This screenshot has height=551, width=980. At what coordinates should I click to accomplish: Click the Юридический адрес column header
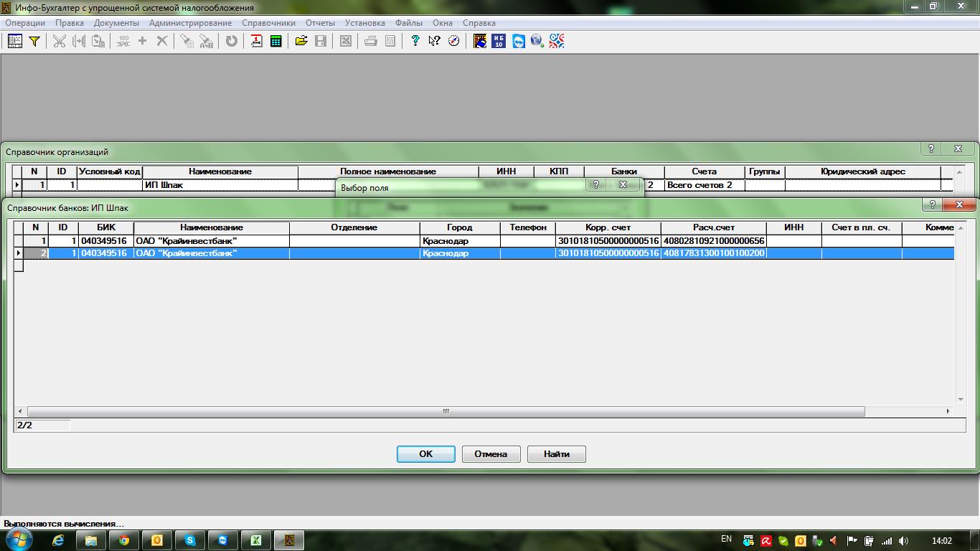[x=862, y=171]
